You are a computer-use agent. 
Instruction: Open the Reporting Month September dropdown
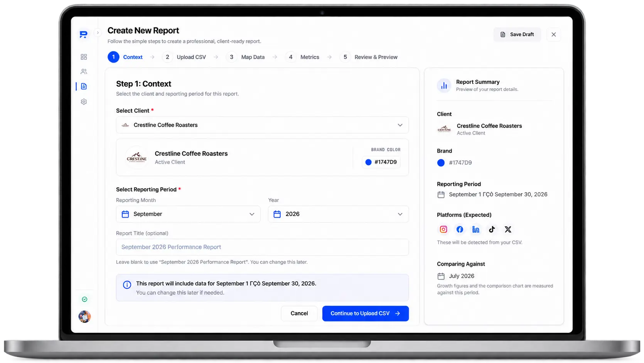[188, 214]
